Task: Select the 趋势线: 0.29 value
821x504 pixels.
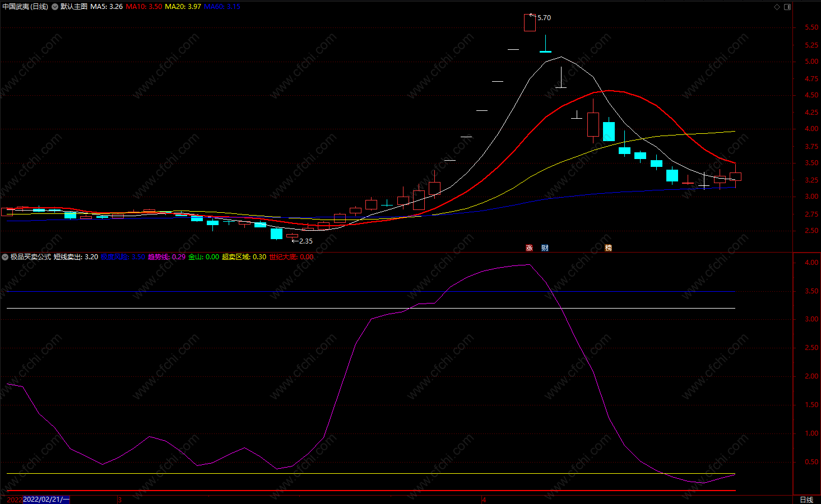Action: coord(166,257)
